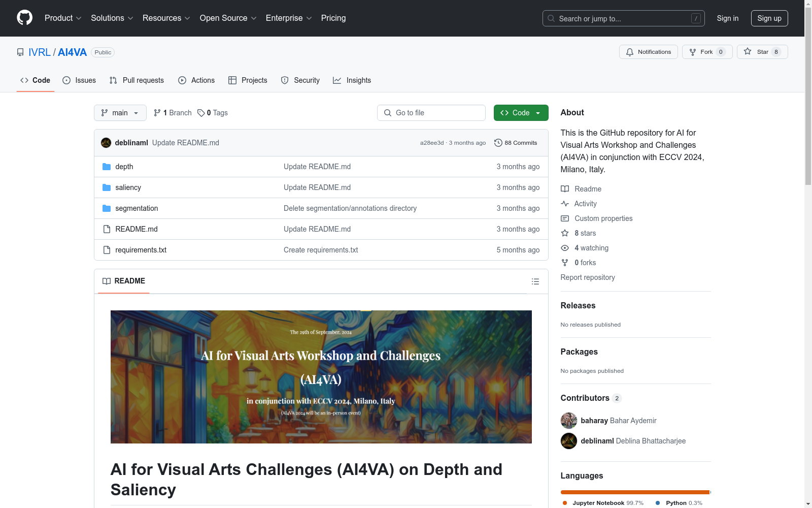Expand the Product menu
The width and height of the screenshot is (812, 508).
tap(63, 18)
